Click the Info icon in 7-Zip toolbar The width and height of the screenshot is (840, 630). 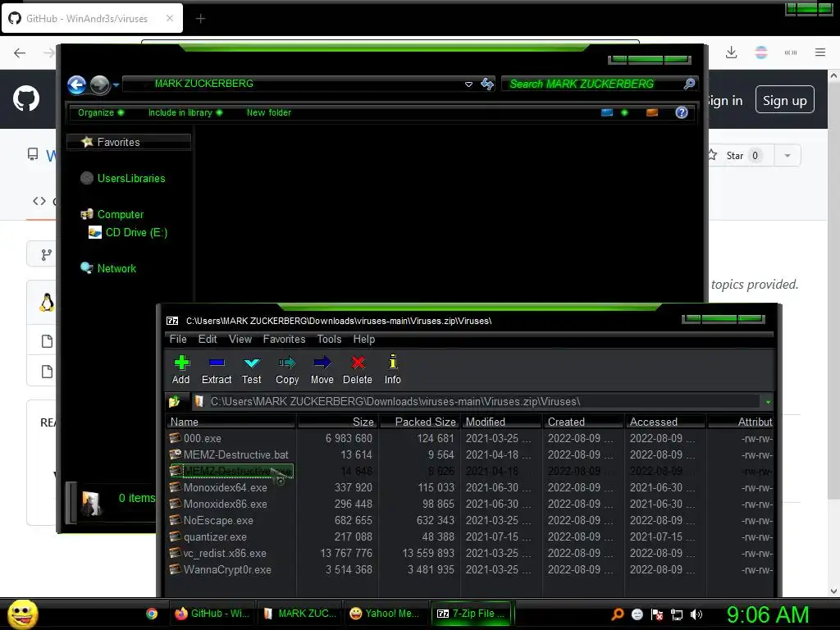pyautogui.click(x=393, y=362)
